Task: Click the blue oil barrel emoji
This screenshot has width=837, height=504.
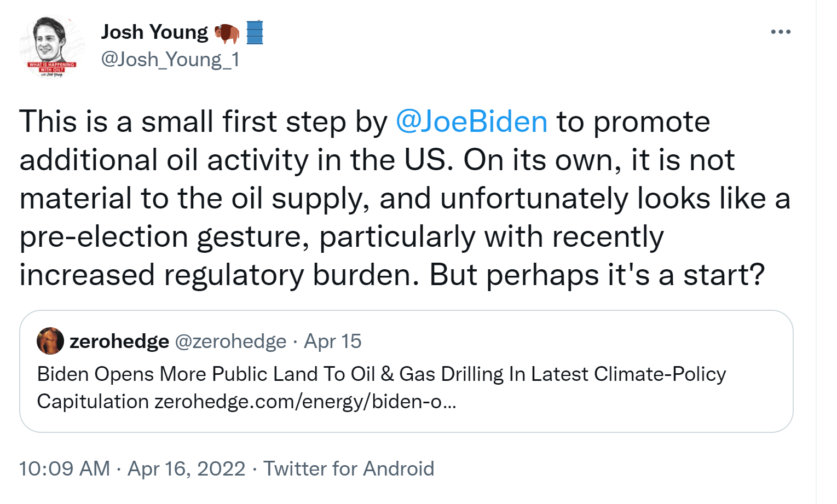Action: point(255,32)
